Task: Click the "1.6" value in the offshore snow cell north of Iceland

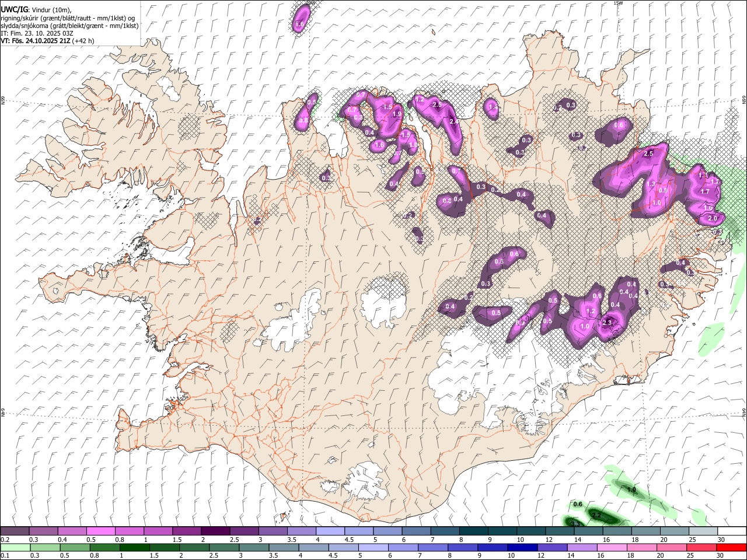Action: pyautogui.click(x=299, y=24)
